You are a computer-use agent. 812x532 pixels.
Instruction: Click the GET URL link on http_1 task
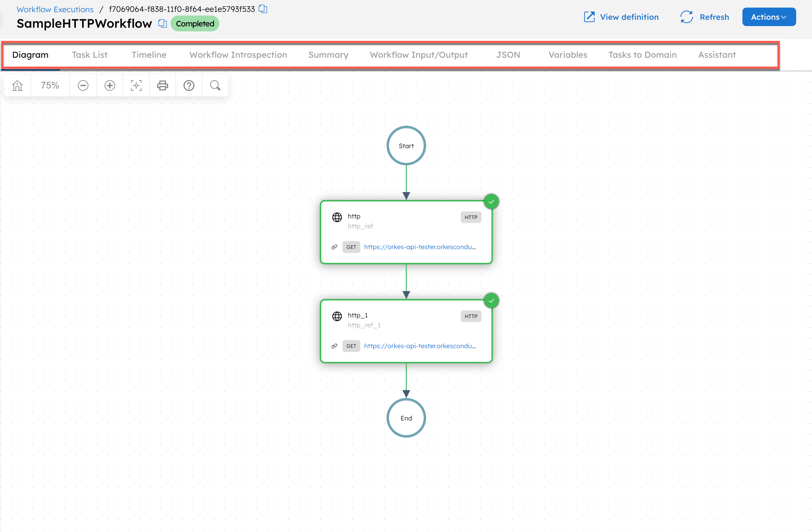420,346
